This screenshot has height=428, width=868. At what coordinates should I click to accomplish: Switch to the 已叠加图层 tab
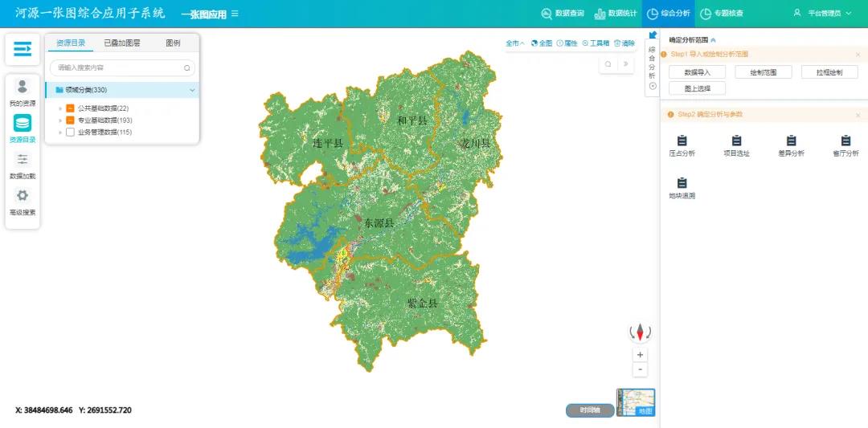(x=121, y=43)
